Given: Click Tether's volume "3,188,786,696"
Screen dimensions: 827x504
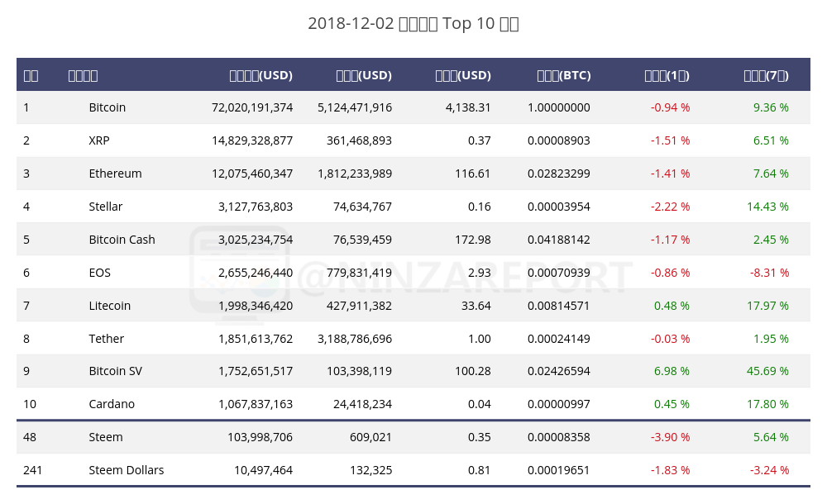Looking at the screenshot, I should 355,339.
